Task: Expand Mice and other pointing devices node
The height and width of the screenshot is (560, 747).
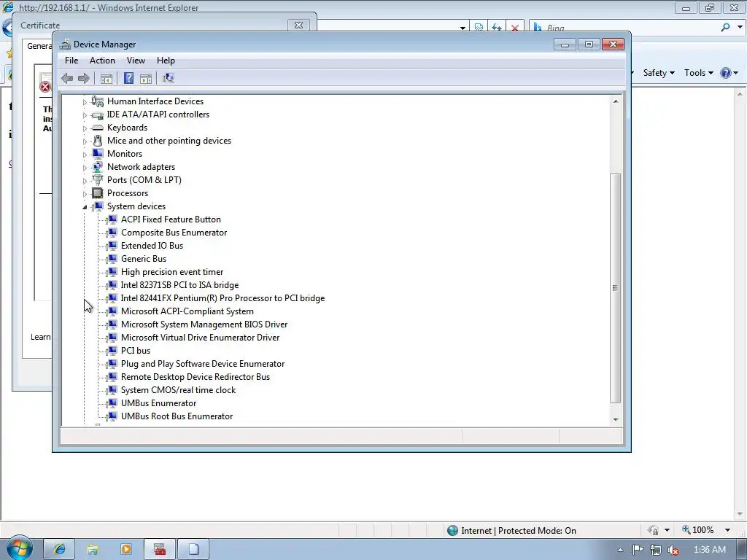Action: coord(85,141)
